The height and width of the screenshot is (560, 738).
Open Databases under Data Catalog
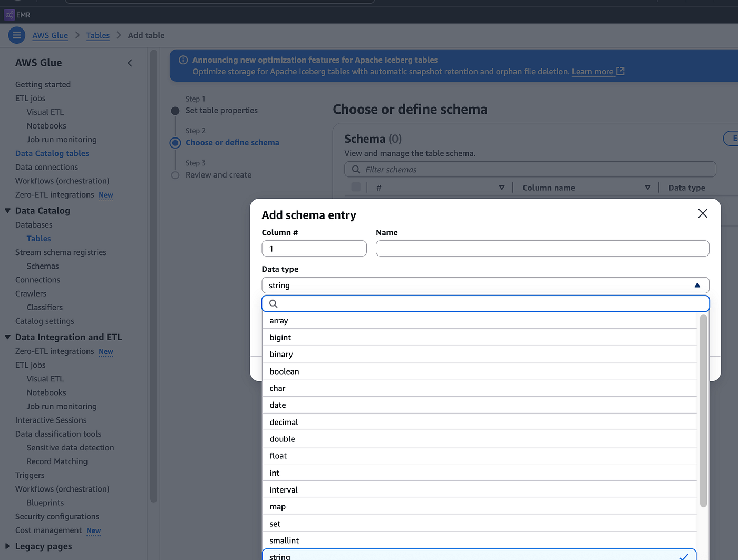(x=34, y=225)
